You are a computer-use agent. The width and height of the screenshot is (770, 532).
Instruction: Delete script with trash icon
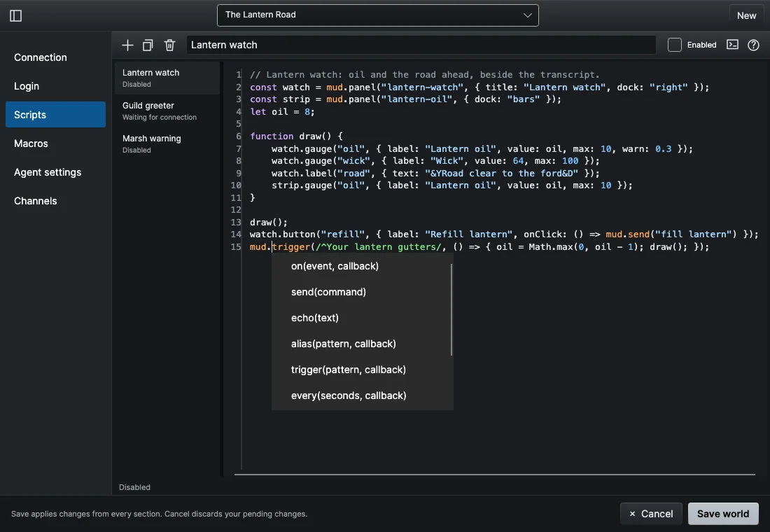pyautogui.click(x=169, y=45)
